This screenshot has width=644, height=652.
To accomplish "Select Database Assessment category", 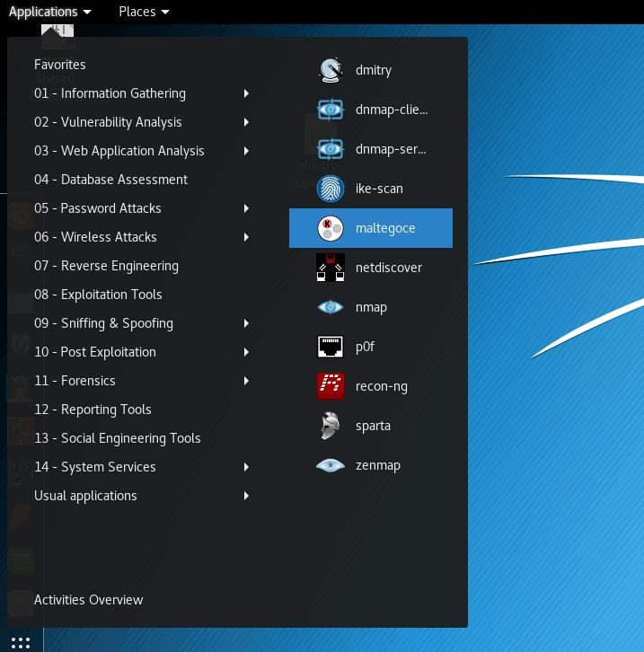I will [x=110, y=180].
